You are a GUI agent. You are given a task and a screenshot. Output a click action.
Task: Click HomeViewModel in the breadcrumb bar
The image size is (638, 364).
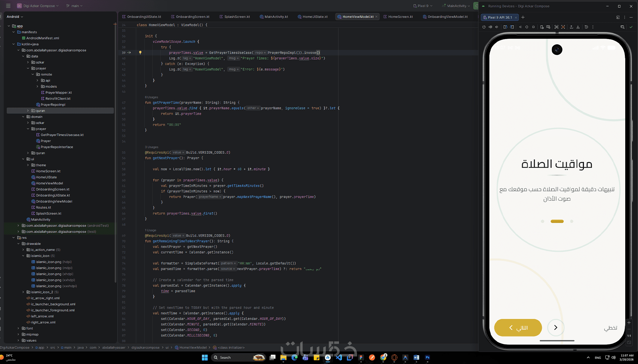point(193,347)
